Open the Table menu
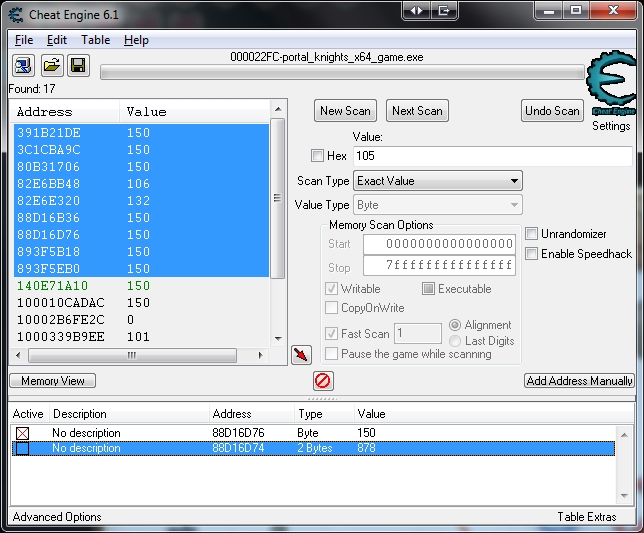644x533 pixels. [x=96, y=40]
